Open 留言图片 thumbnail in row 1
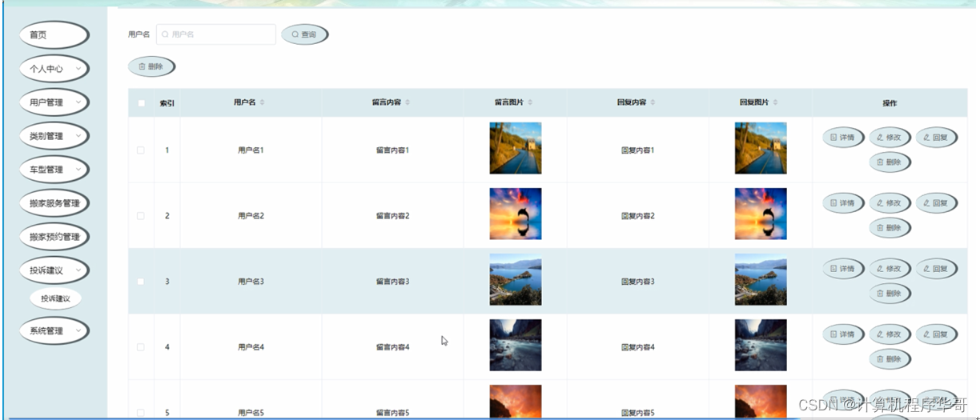980x420 pixels. pyautogui.click(x=516, y=148)
